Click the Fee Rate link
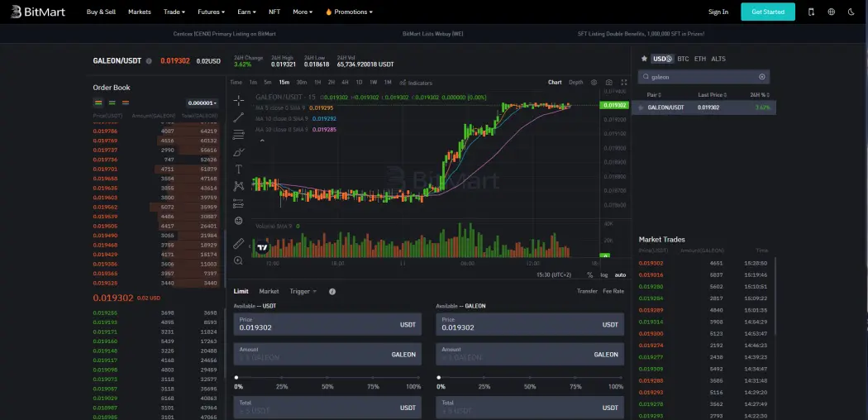Image resolution: width=868 pixels, height=420 pixels. [x=613, y=291]
